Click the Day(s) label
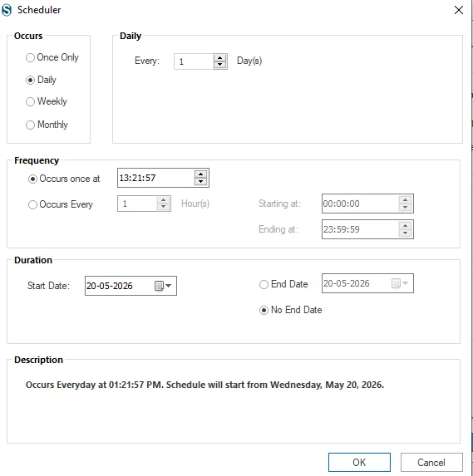 pyautogui.click(x=249, y=61)
